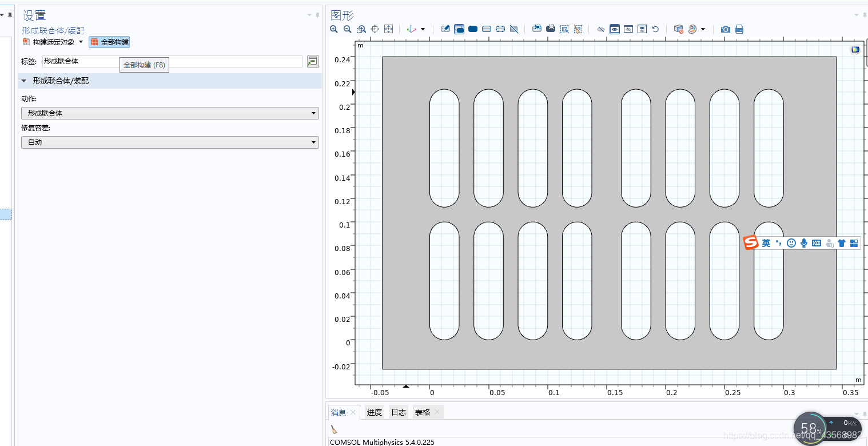Click the color palette icon in Graphics toolbar

coord(692,29)
